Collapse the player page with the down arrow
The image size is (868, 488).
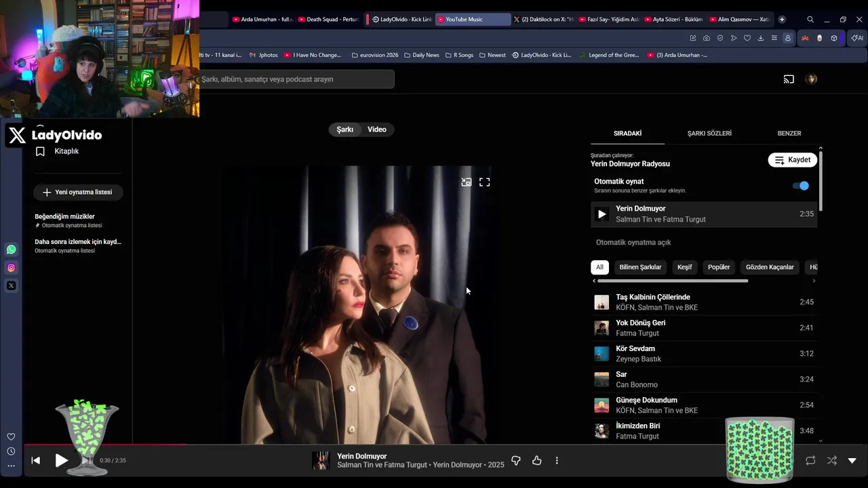pyautogui.click(x=852, y=461)
